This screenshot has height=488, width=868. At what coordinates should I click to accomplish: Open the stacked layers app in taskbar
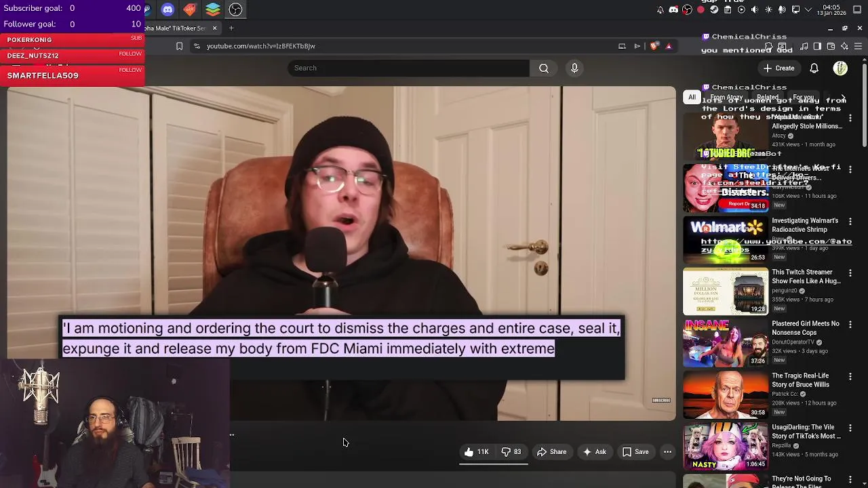213,9
